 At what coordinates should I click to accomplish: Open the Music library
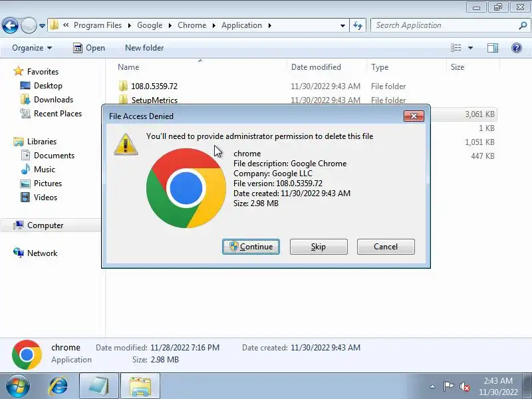44,170
